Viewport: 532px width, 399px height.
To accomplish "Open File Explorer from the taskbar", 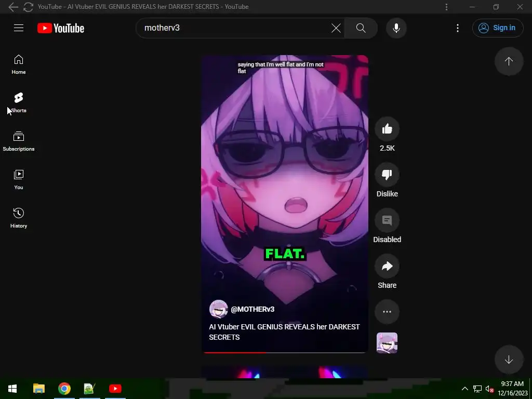I will [38, 389].
